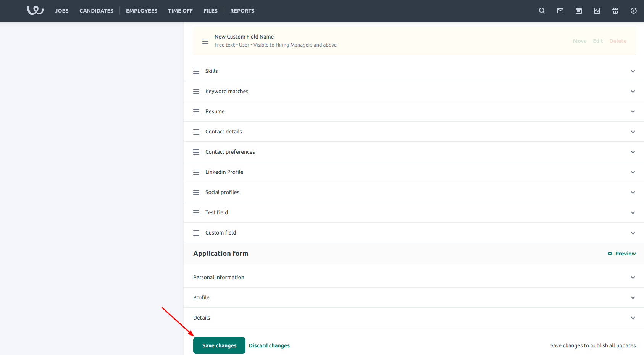Click the drag handle beside Custom field

[196, 233]
